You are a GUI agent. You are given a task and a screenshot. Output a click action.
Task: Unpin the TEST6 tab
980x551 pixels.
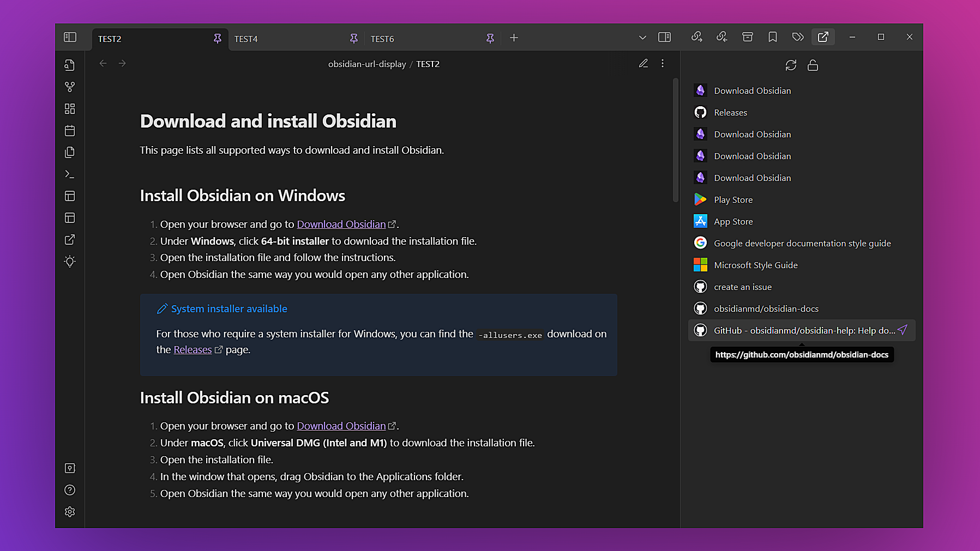tap(490, 38)
